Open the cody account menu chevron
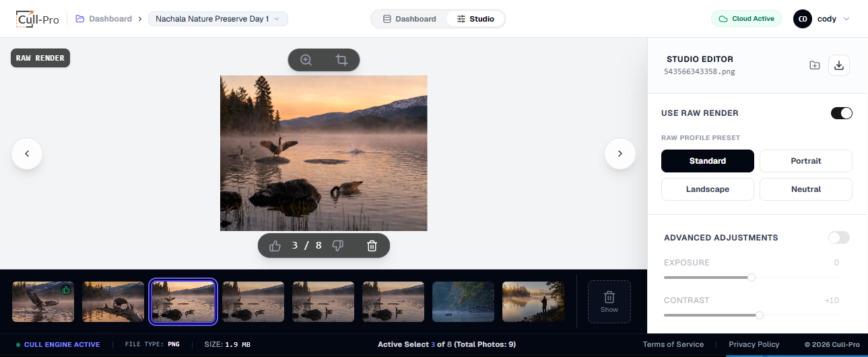 (x=846, y=19)
